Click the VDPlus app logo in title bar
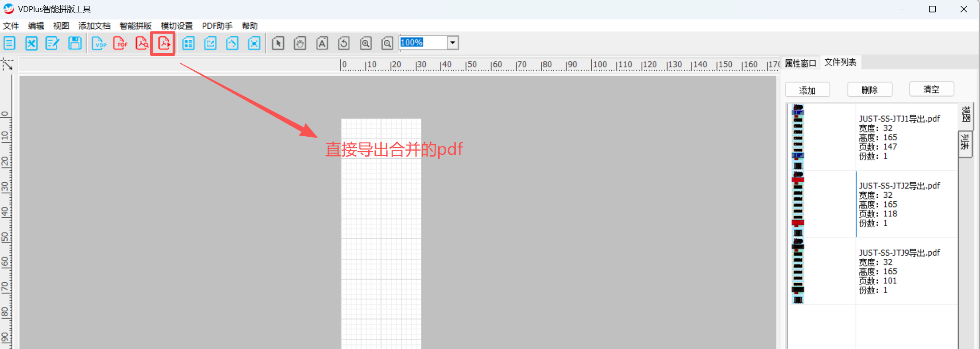 [x=9, y=9]
